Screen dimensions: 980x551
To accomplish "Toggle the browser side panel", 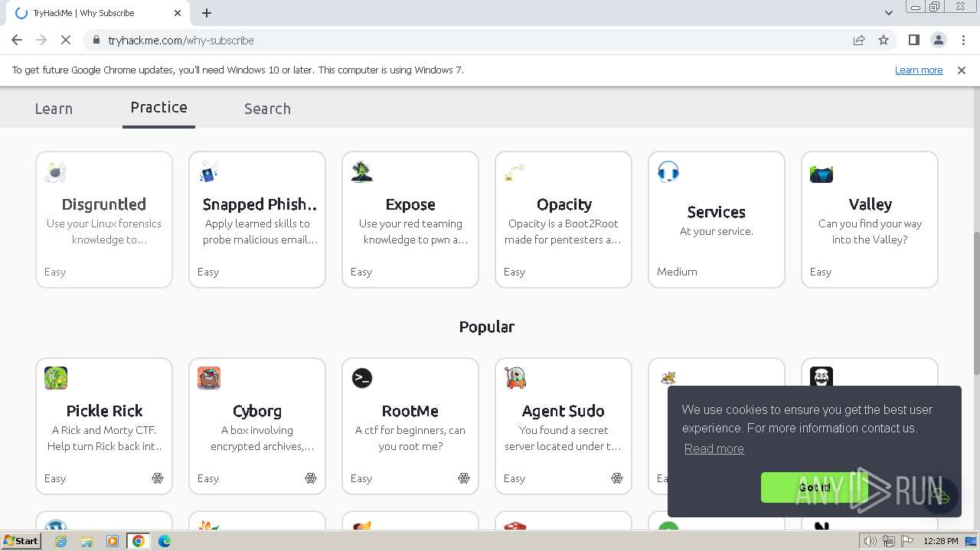I will click(913, 40).
